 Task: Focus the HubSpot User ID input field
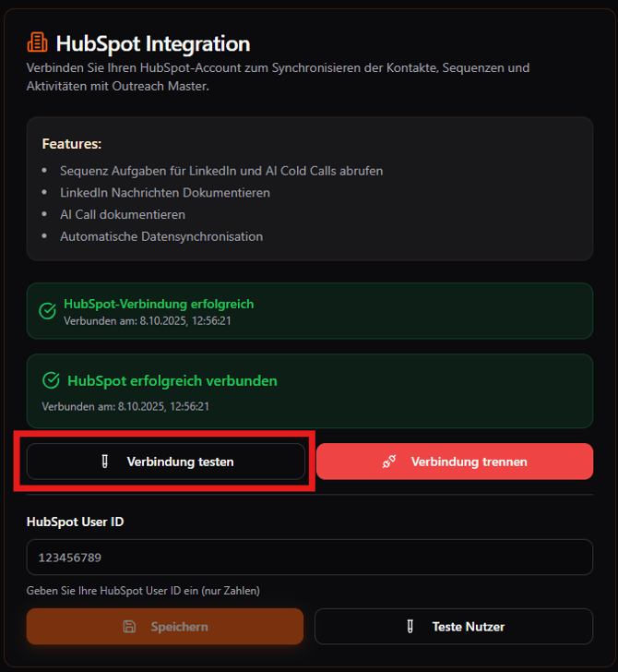309,558
